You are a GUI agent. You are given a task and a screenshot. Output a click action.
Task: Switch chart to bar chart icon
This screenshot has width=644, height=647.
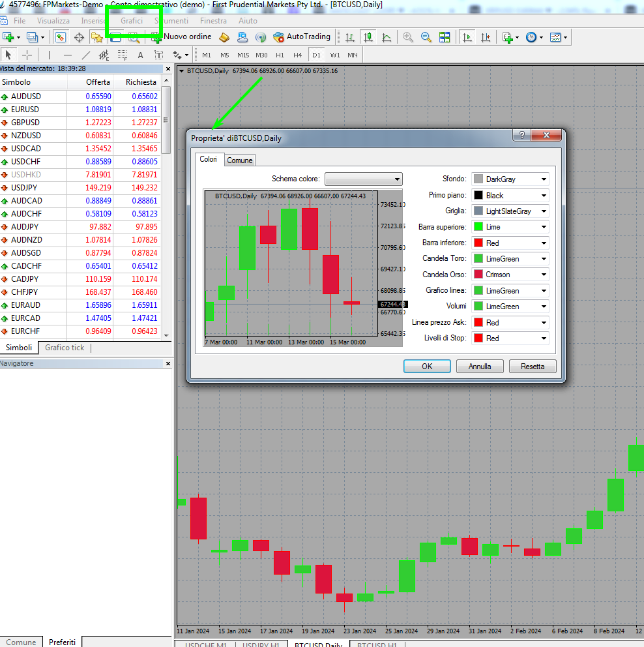(349, 38)
